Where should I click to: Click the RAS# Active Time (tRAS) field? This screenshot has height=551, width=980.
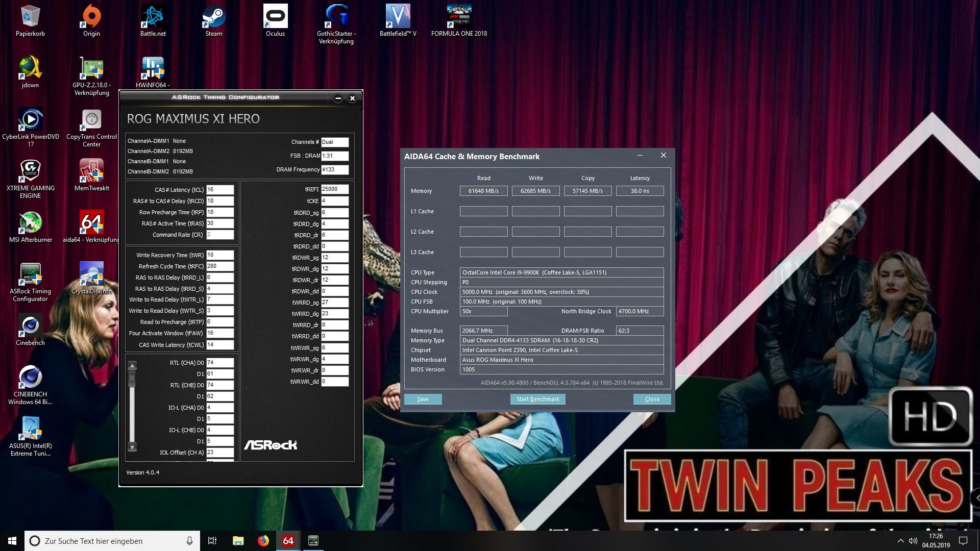tap(220, 223)
